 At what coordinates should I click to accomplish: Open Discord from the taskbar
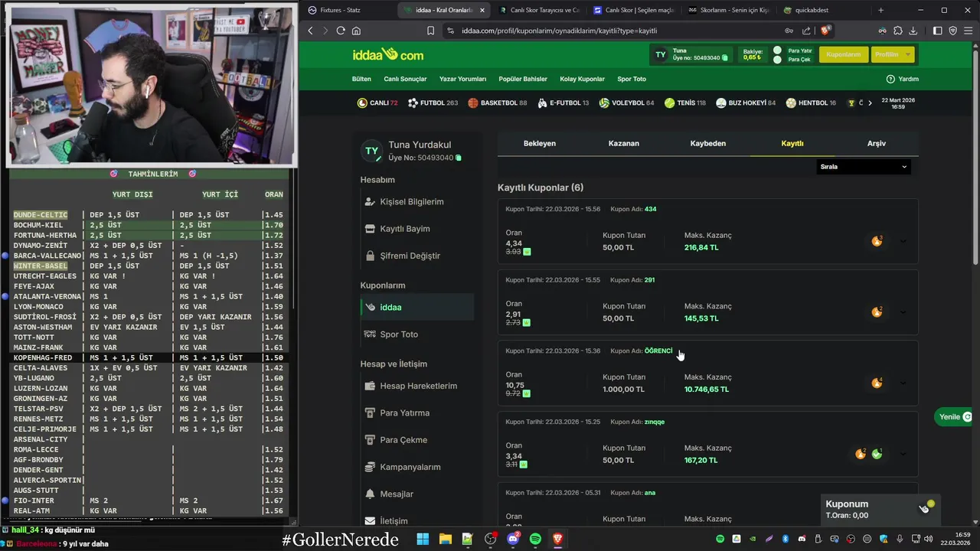(513, 539)
